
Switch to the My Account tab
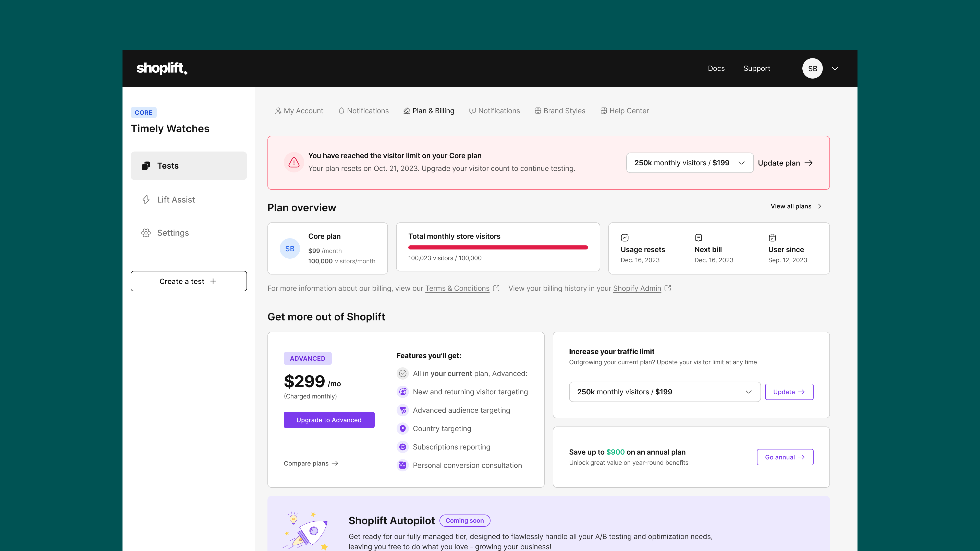299,111
